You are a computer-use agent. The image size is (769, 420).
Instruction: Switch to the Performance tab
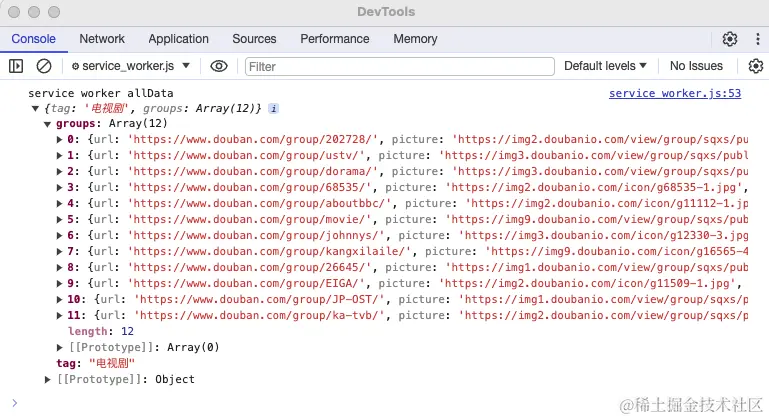click(334, 39)
